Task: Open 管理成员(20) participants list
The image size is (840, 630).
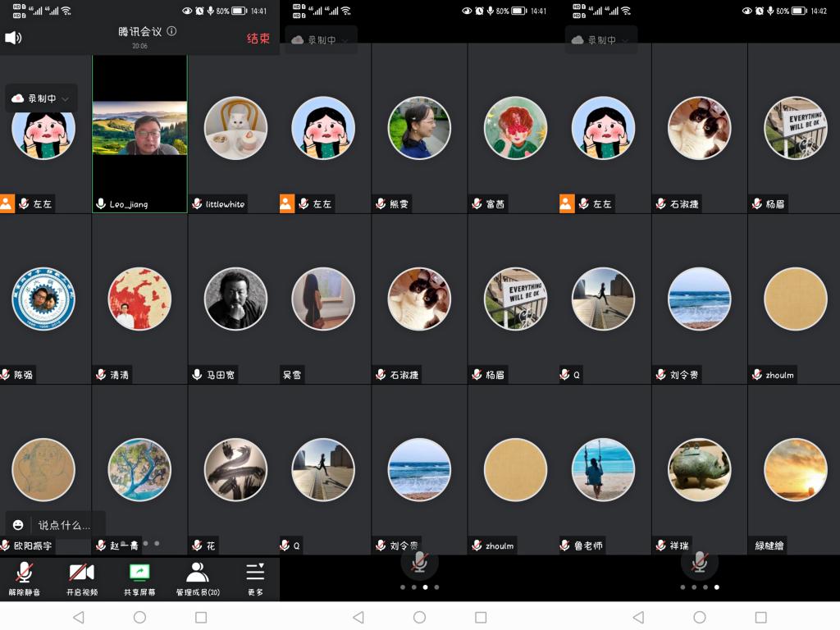Action: (x=198, y=573)
